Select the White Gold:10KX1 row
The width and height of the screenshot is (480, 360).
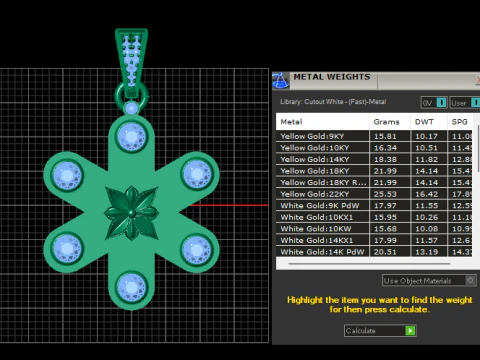pos(374,217)
